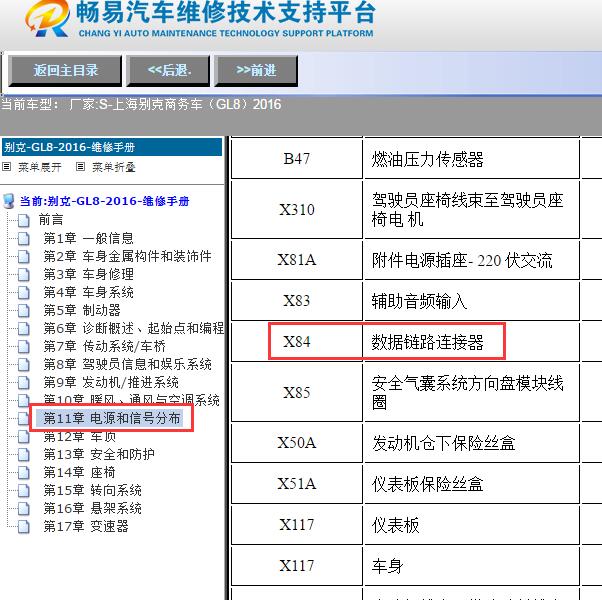Viewport: 602px width, 600px height.
Task: Open 第17章 变速器
Action: click(86, 527)
